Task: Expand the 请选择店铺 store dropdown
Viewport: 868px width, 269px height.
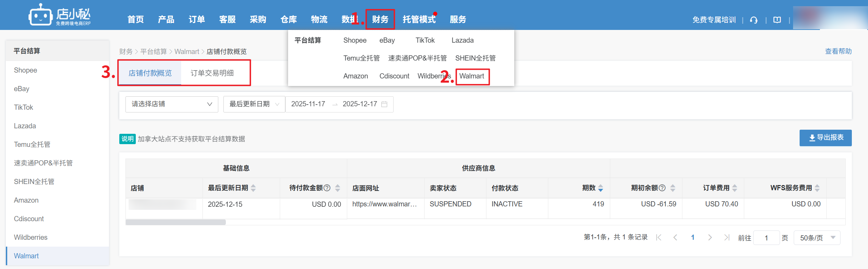Action: tap(172, 104)
